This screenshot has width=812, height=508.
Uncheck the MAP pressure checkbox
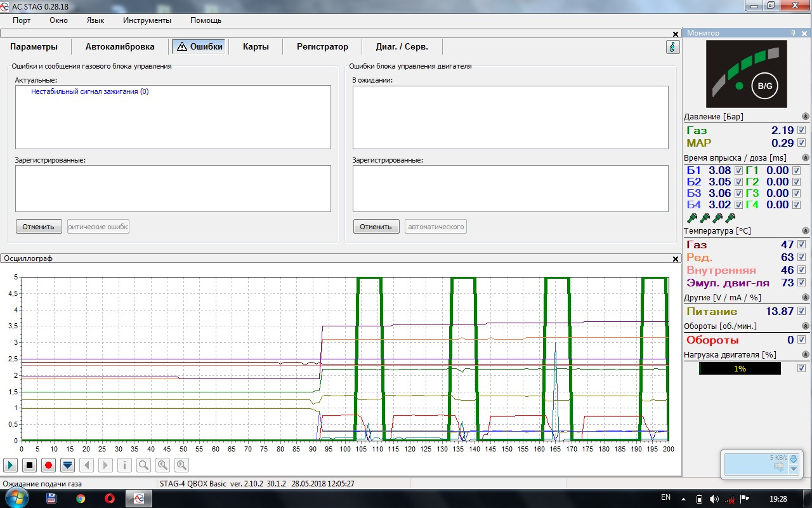[801, 143]
